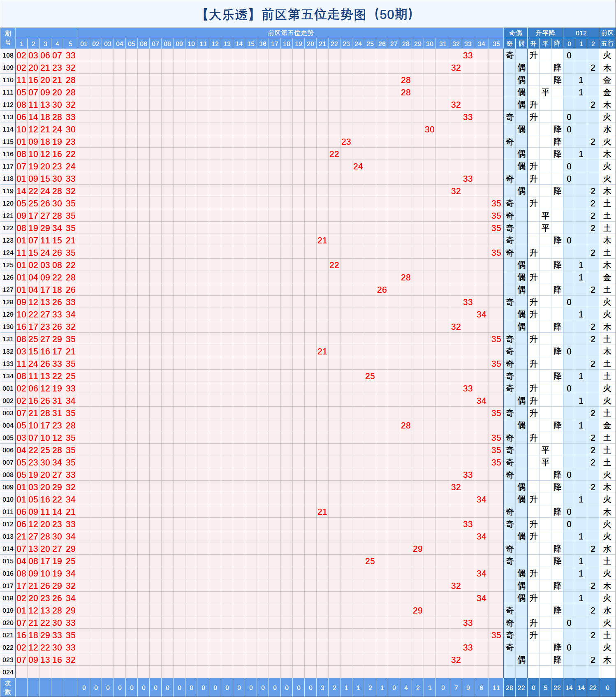Click 平 in row 111
Screen dimensions: 616x697
[x=545, y=92]
